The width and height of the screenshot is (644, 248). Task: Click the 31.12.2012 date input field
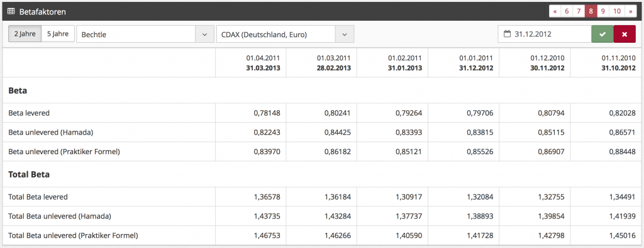click(545, 34)
